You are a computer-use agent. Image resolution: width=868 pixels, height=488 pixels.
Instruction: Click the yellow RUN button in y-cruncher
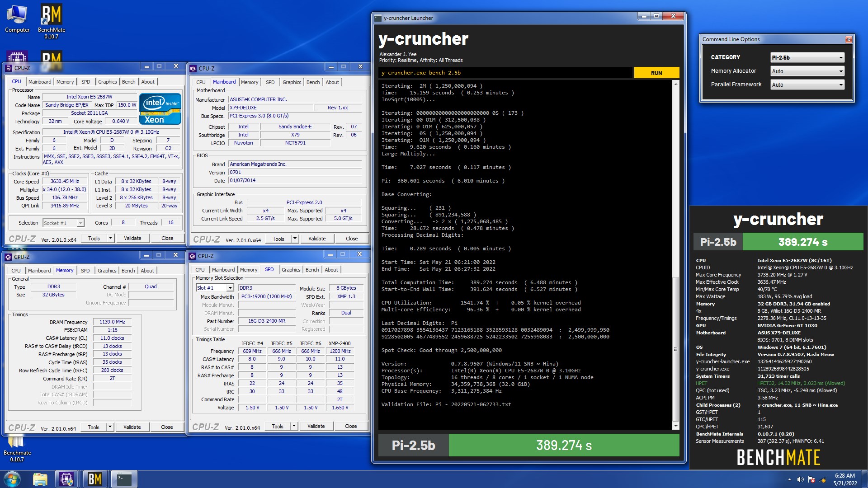656,73
